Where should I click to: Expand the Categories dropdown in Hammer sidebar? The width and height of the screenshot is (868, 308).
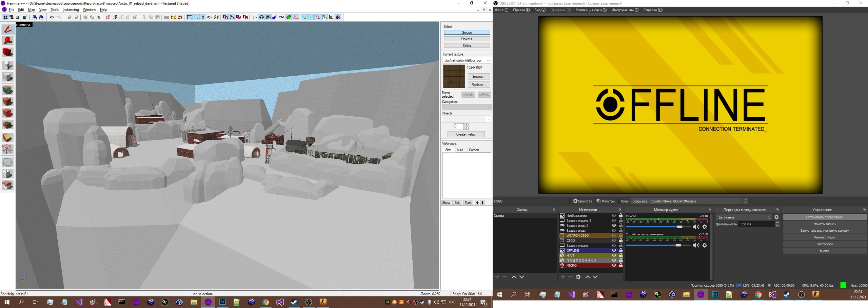click(x=467, y=107)
